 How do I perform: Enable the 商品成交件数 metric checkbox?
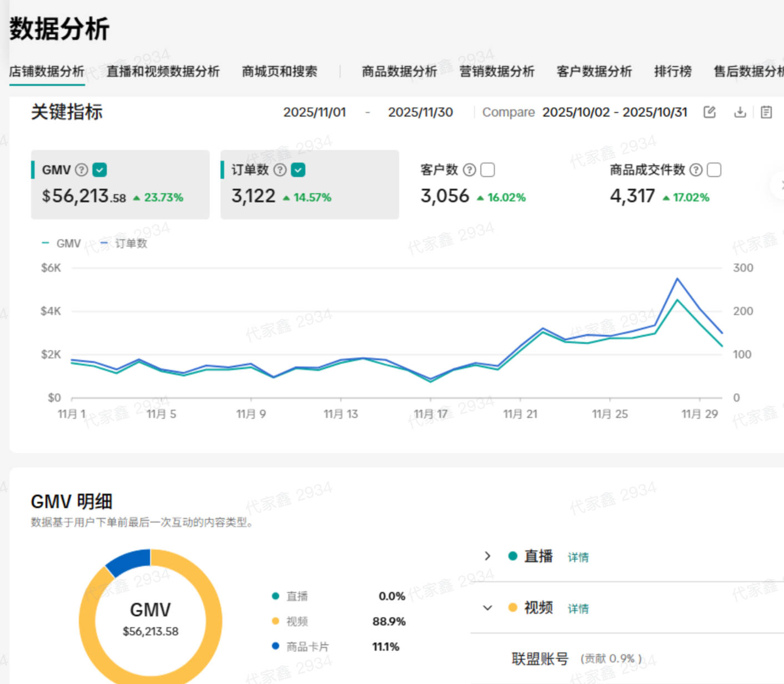[714, 170]
